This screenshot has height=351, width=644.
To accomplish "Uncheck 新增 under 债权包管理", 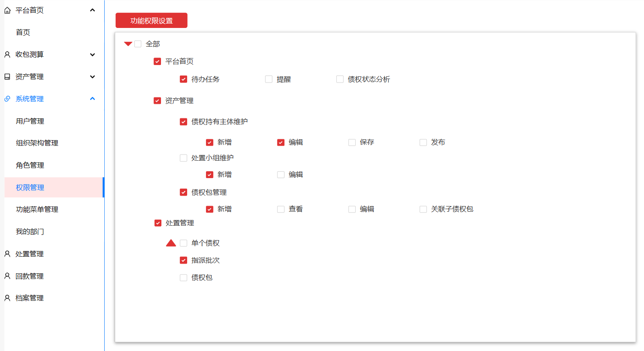I will tap(210, 209).
